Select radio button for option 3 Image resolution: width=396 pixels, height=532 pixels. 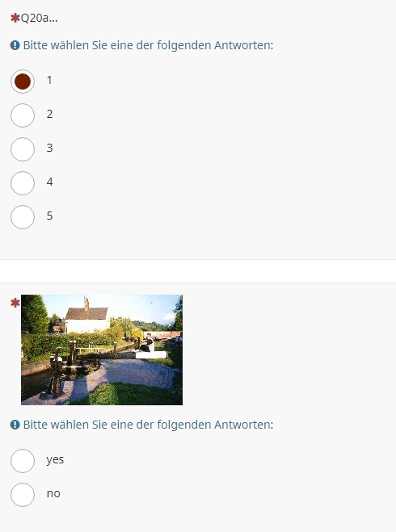coord(23,149)
